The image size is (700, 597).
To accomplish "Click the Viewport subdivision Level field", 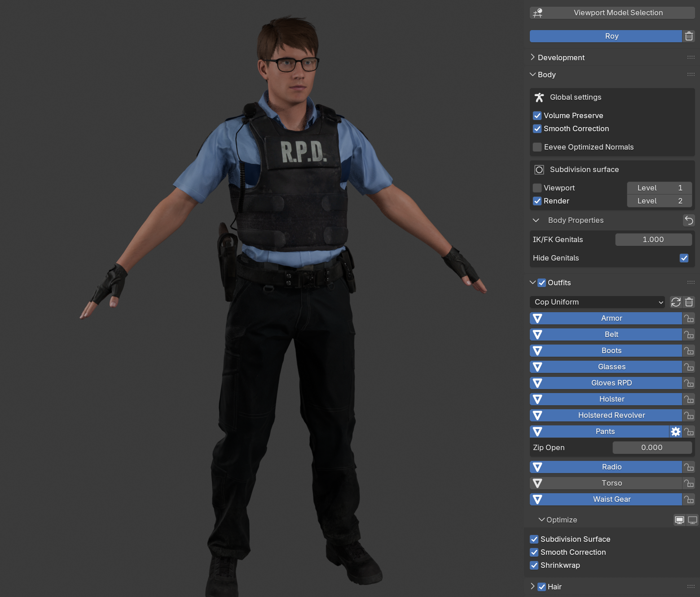I will [x=659, y=188].
